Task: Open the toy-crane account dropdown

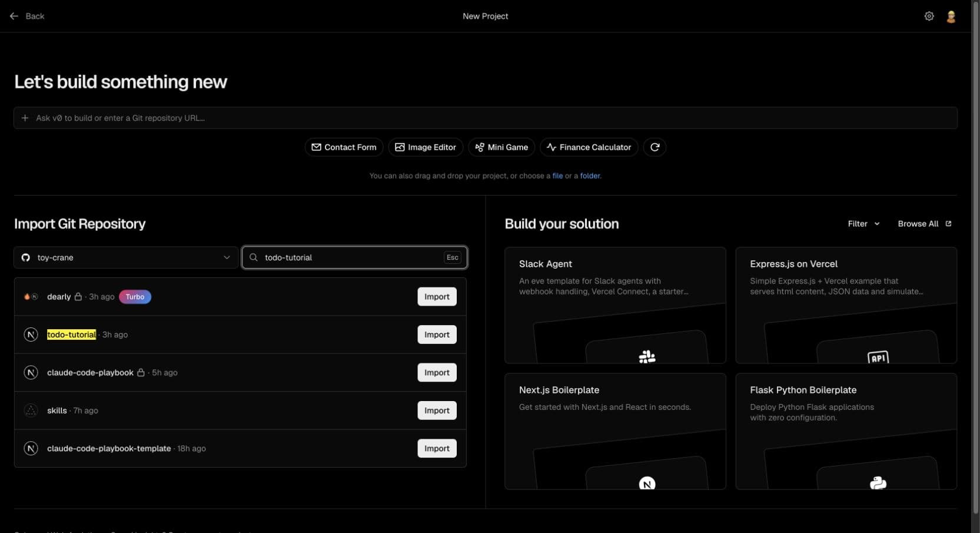Action: [x=126, y=257]
